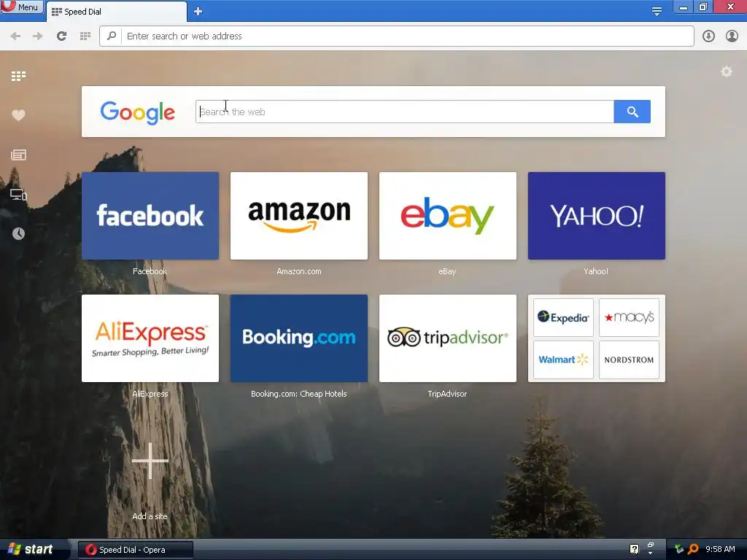Open Nordstrom in the folder tile

click(x=629, y=359)
